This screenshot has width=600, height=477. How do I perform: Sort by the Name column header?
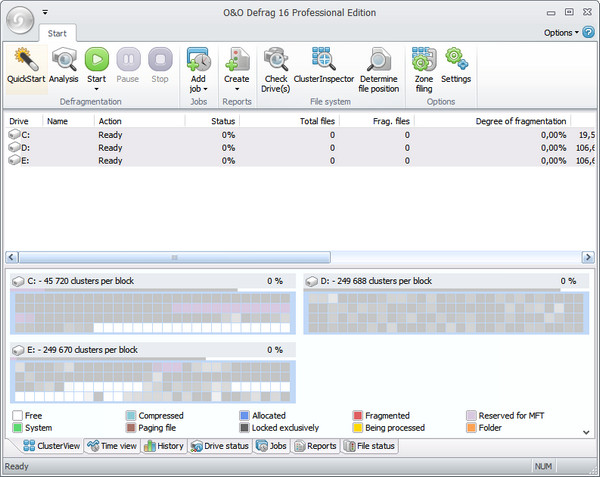point(68,121)
